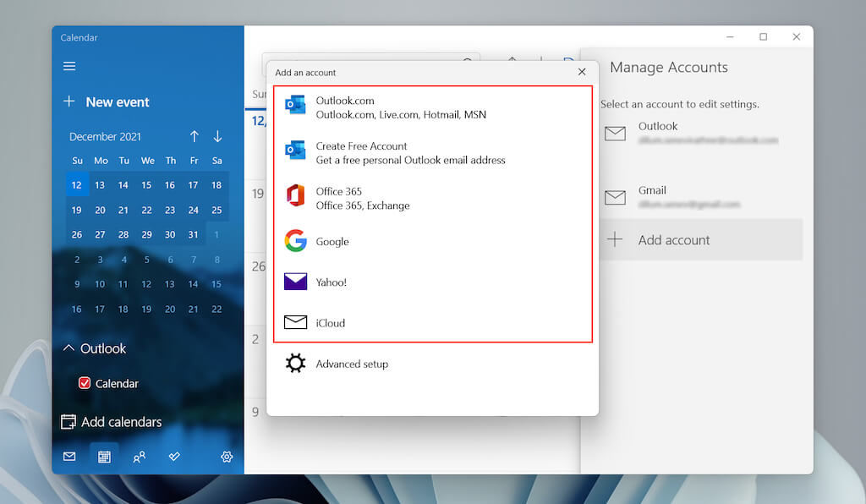Click the Add calendars icon

point(69,422)
